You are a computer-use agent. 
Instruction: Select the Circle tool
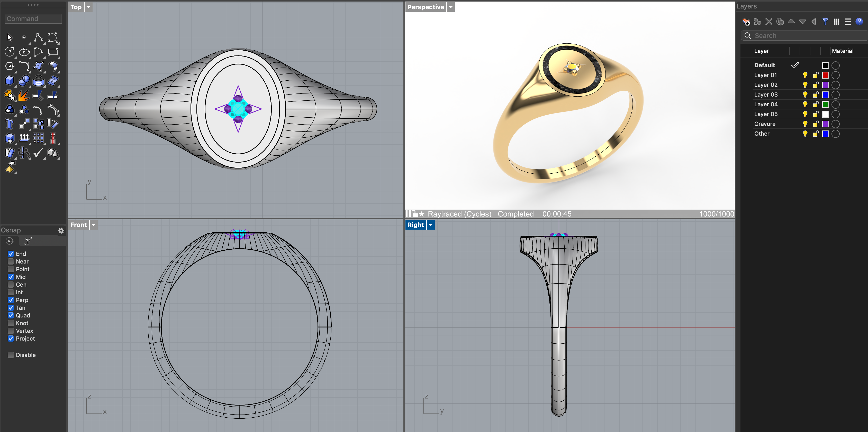coord(10,52)
